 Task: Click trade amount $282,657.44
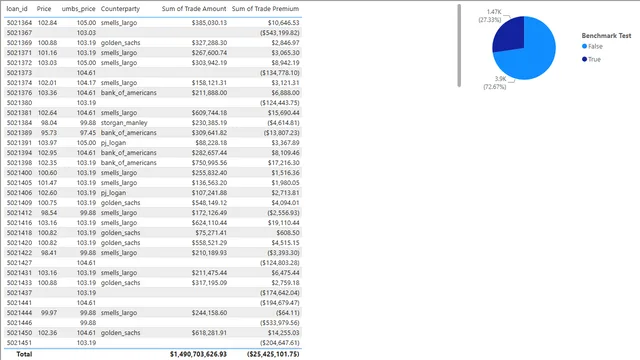[x=209, y=153]
